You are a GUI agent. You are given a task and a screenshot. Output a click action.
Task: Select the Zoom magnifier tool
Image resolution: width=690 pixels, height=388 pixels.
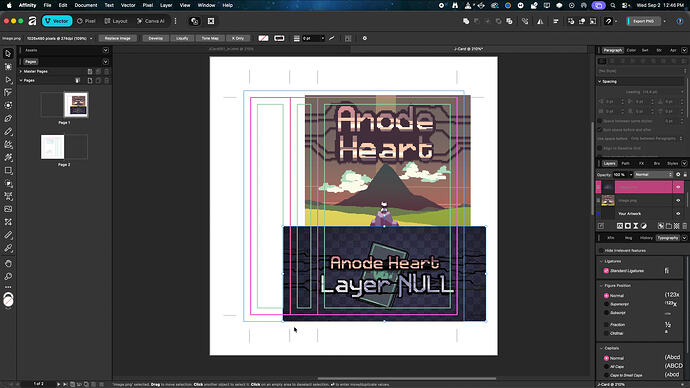8,276
